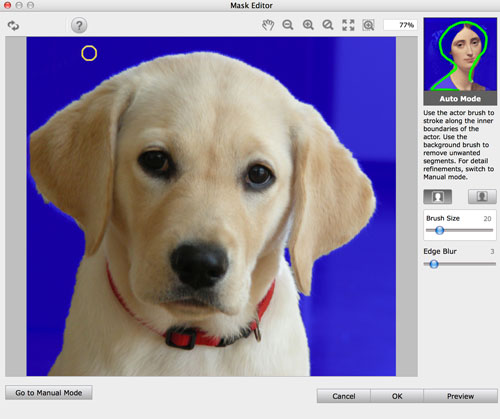
Task: Click the Edge Blur slider handle
Action: point(434,264)
